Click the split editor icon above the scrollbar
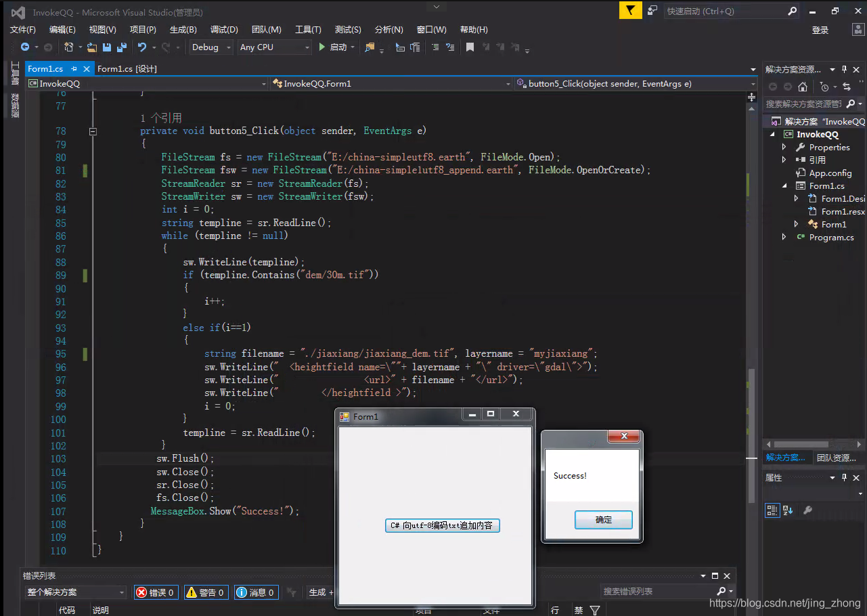The width and height of the screenshot is (867, 616). [751, 97]
